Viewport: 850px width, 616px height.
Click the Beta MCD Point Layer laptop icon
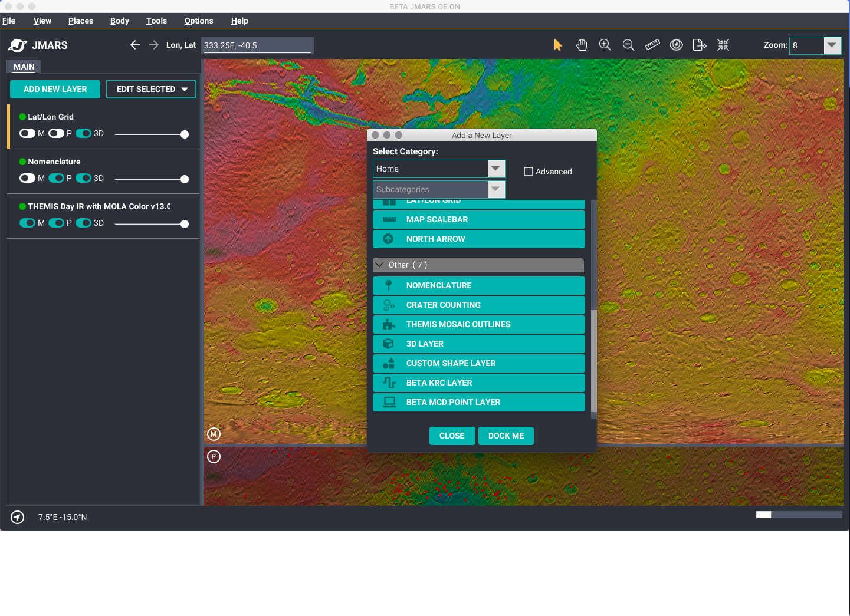click(x=389, y=402)
